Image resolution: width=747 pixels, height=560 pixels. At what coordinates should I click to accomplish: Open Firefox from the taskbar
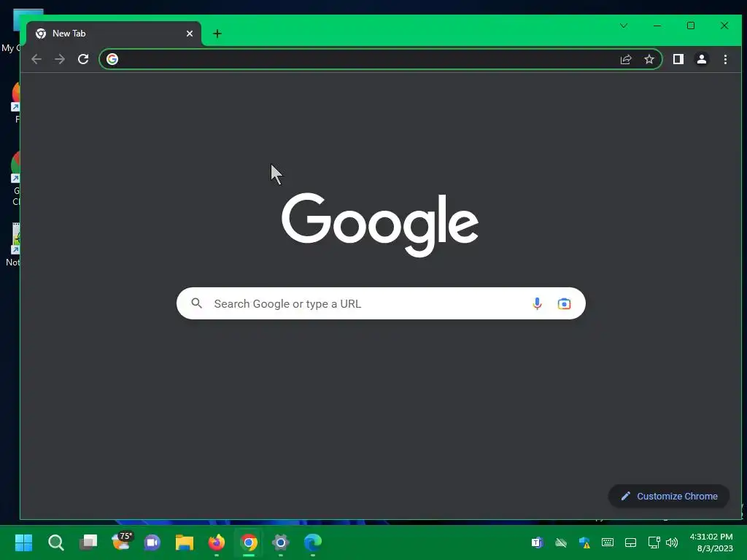[217, 542]
